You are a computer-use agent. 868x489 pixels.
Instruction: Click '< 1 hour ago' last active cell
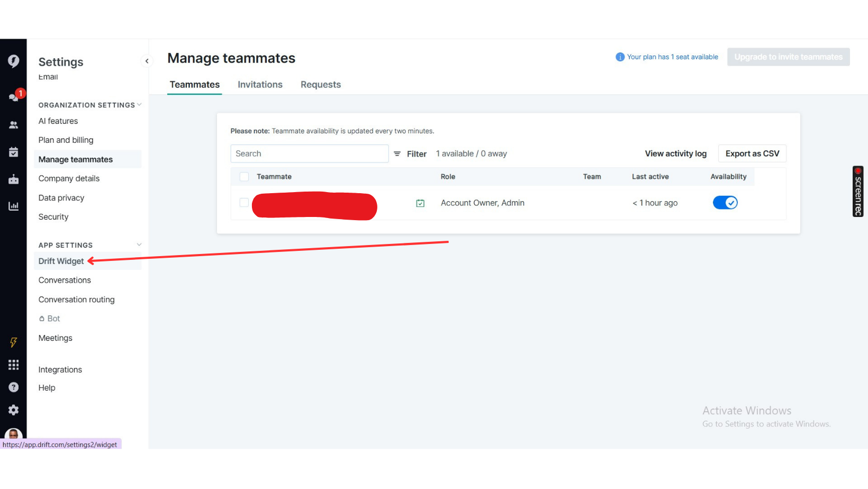click(x=655, y=203)
